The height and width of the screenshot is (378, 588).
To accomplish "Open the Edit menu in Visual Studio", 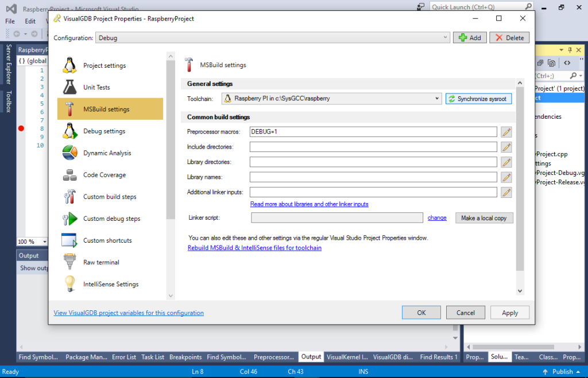I will click(x=30, y=21).
